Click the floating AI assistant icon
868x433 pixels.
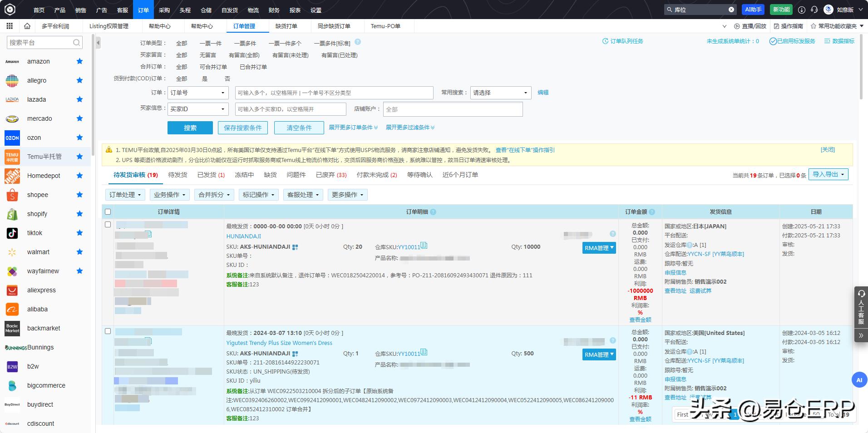858,380
